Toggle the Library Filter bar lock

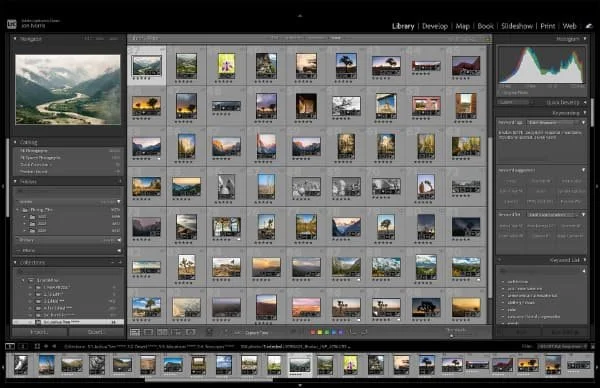coord(488,38)
